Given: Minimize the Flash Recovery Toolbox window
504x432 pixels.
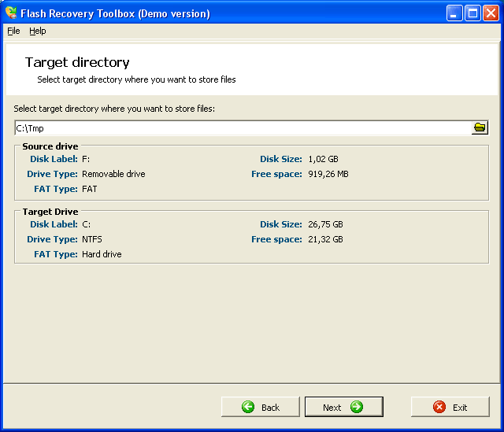Looking at the screenshot, I should point(454,13).
